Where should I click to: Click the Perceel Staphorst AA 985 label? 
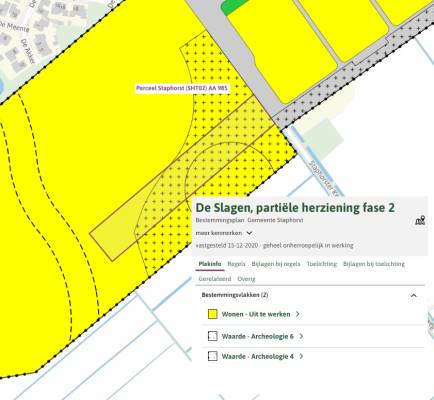(x=182, y=89)
